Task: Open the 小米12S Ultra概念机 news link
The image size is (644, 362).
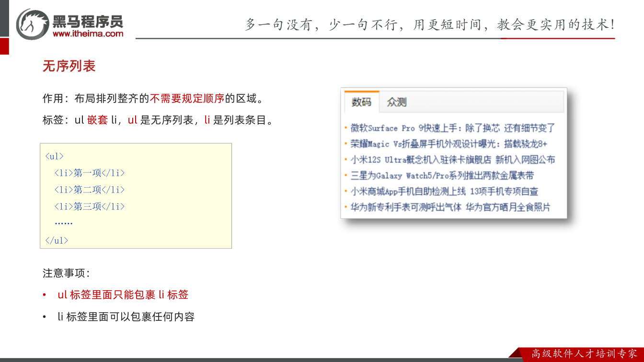Action: (x=453, y=159)
